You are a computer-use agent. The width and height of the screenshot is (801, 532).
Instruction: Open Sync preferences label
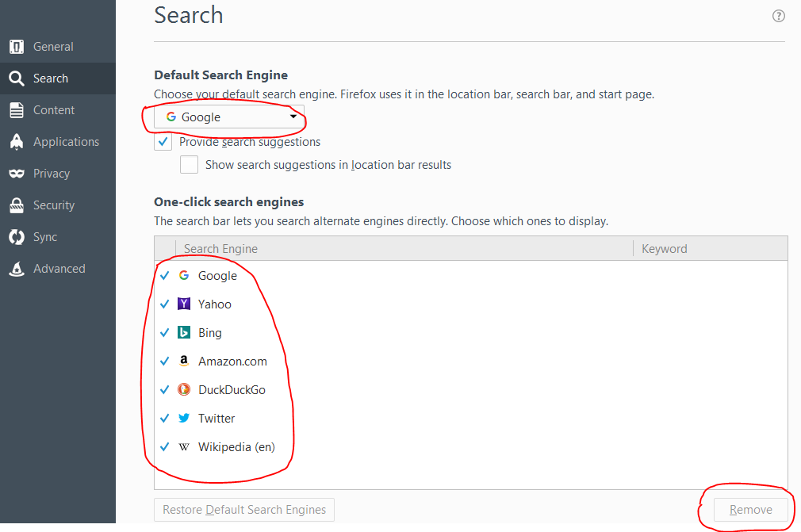point(45,237)
